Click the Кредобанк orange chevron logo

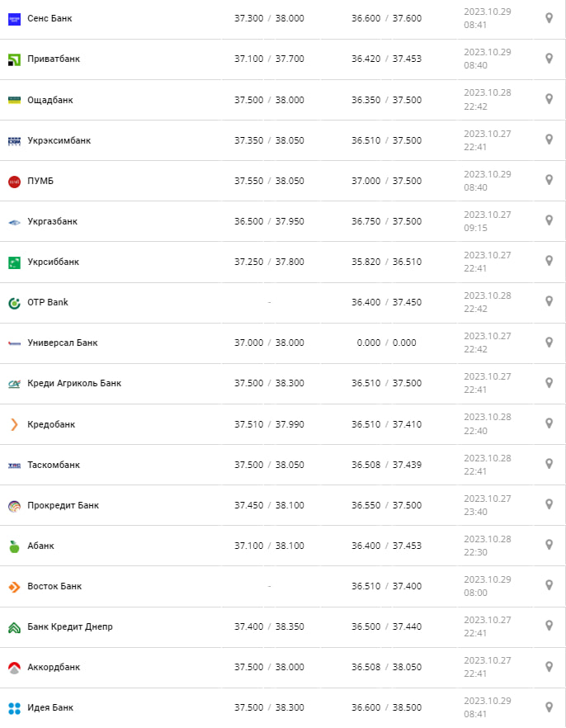point(14,425)
